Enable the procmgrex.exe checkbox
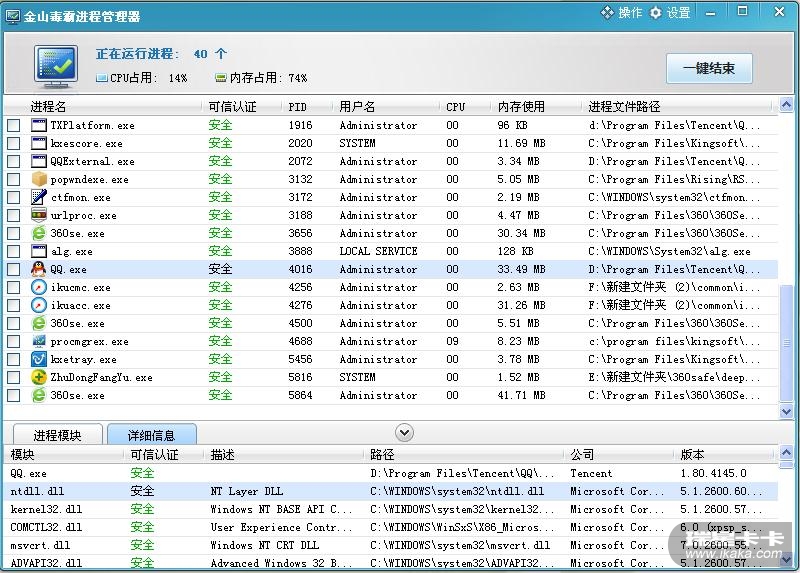This screenshot has height=573, width=800. point(14,341)
